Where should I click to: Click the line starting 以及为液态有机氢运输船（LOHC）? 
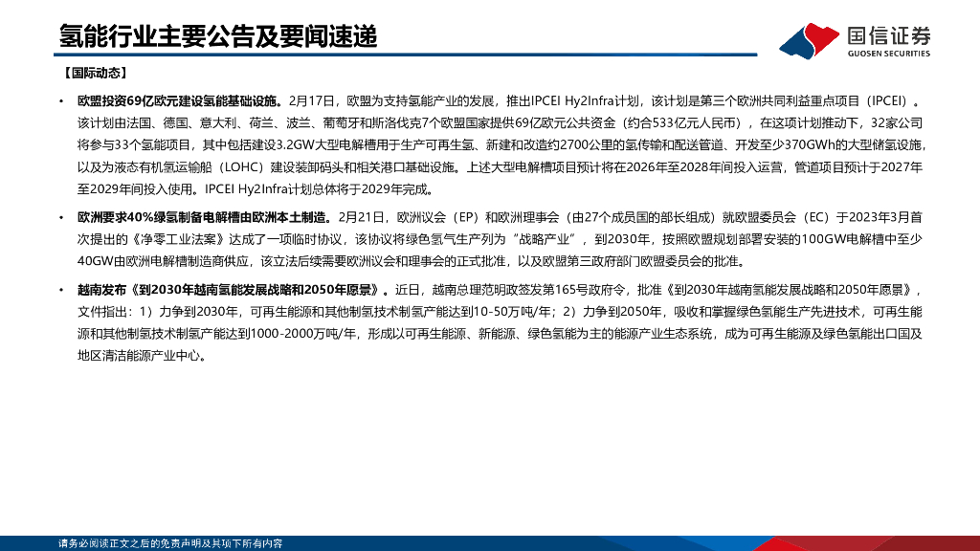click(500, 167)
